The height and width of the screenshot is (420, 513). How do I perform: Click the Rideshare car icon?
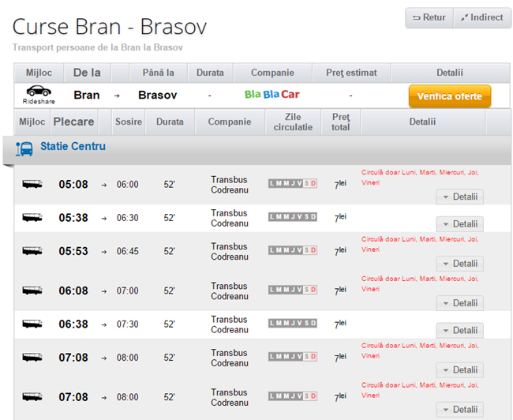(38, 92)
